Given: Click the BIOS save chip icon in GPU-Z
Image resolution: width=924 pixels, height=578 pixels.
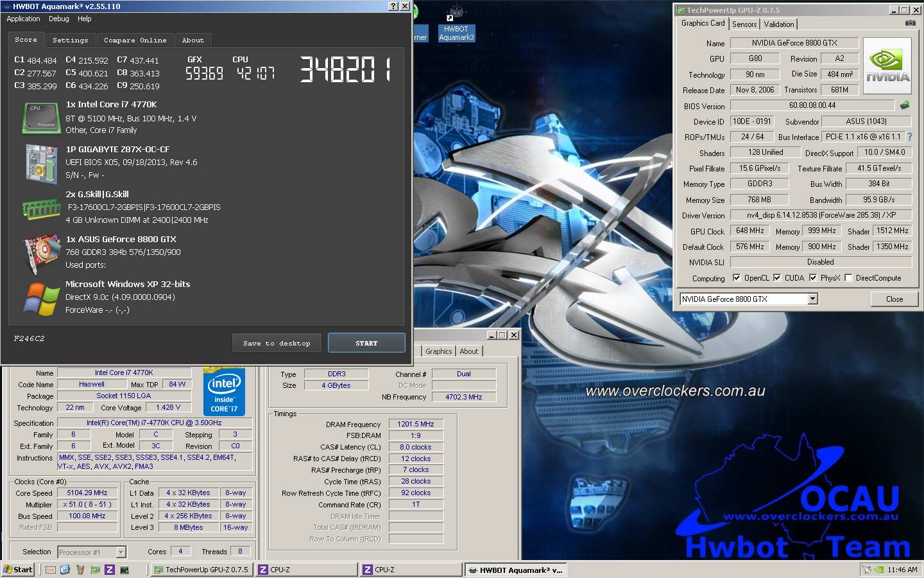Looking at the screenshot, I should point(905,105).
